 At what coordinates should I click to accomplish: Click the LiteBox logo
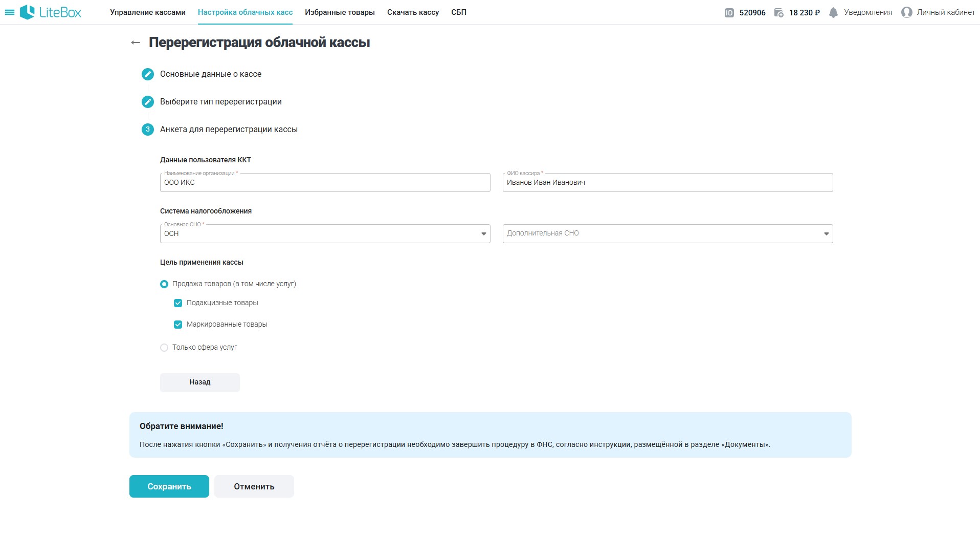(51, 12)
